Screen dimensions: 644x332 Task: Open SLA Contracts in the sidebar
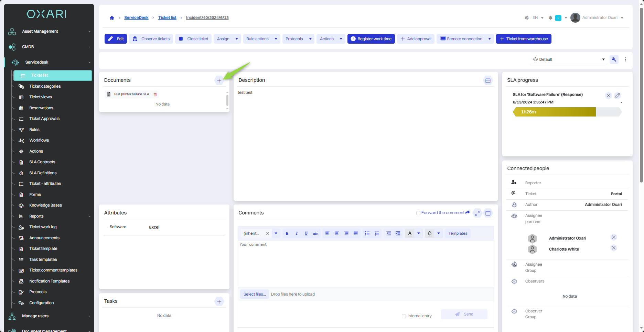42,162
